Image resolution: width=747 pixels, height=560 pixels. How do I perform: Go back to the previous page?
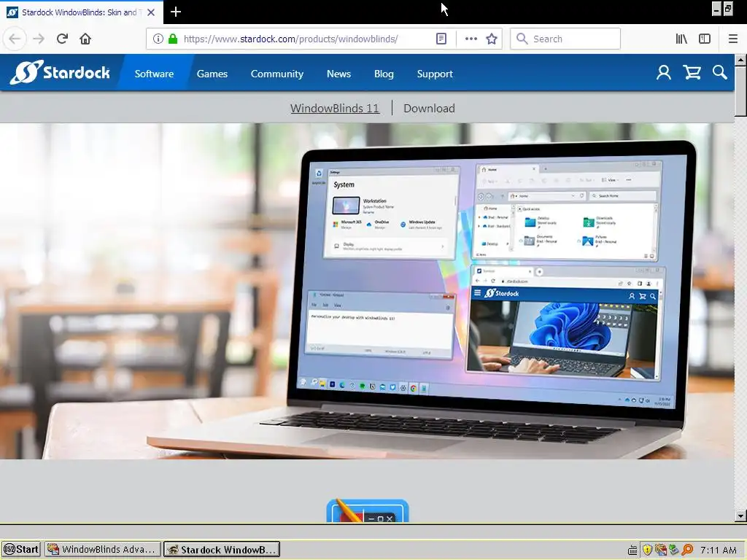pos(15,39)
